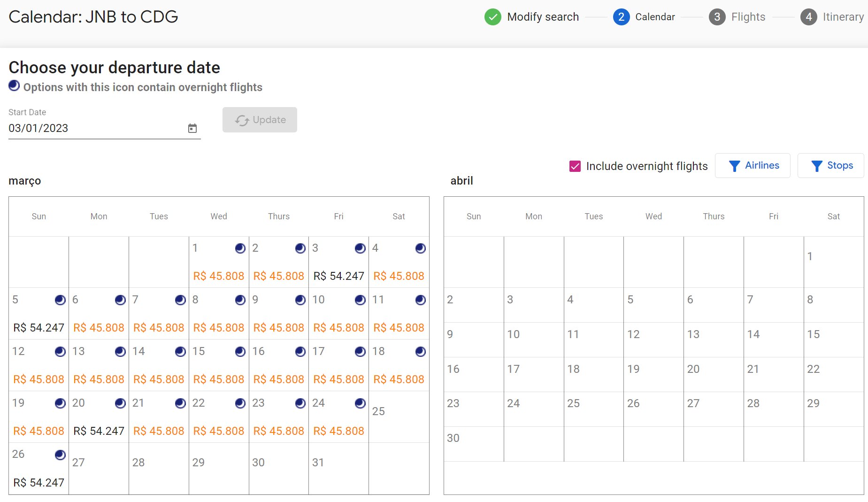868x502 pixels.
Task: Click the moon icon on March 11
Action: [421, 300]
